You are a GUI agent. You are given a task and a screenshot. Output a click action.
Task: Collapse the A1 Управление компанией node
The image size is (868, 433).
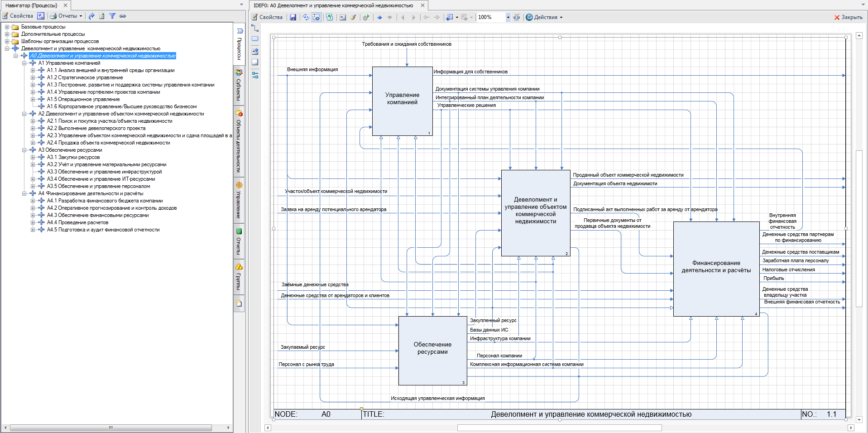coord(24,63)
